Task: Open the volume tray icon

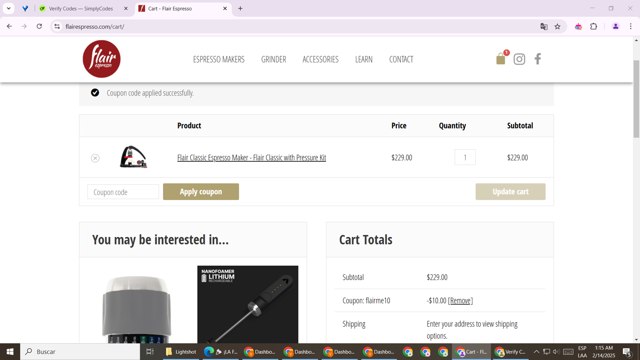Action: click(556, 351)
